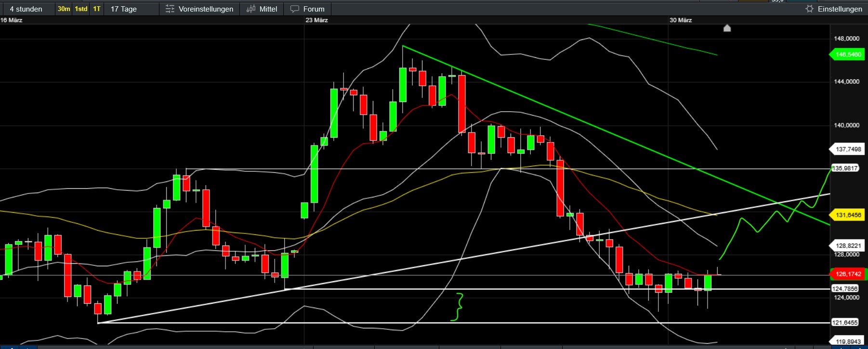
Task: Select the 4 stunden interval
Action: coord(26,9)
